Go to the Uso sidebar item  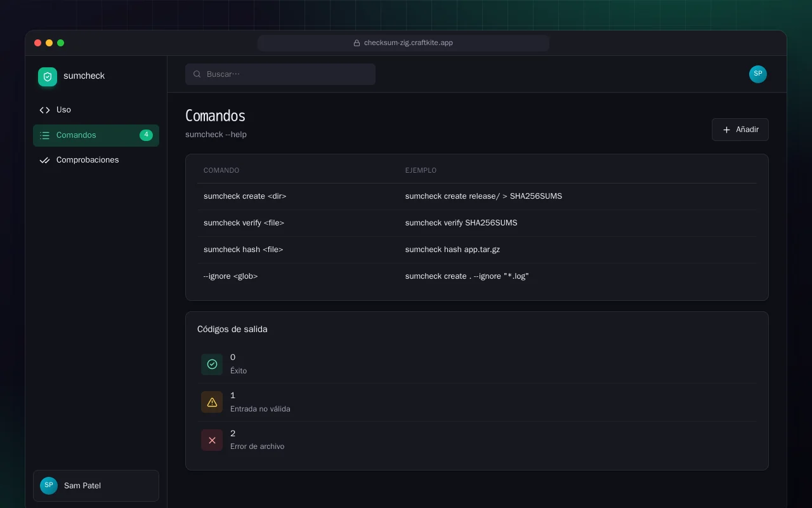click(96, 110)
